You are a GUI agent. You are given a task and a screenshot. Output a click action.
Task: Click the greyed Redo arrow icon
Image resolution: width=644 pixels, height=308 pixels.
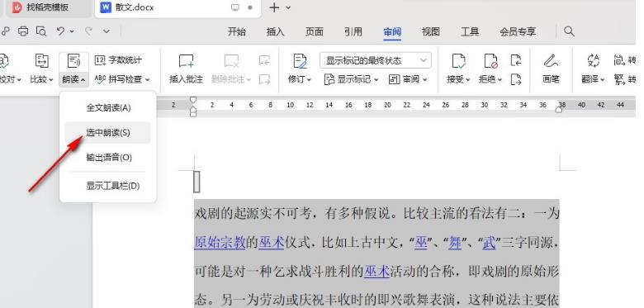[88, 31]
